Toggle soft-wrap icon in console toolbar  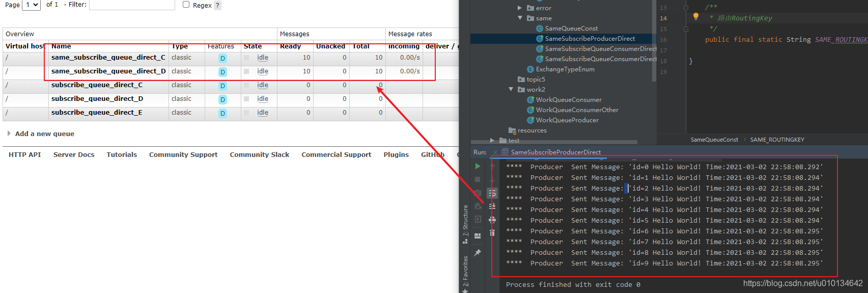pos(492,193)
